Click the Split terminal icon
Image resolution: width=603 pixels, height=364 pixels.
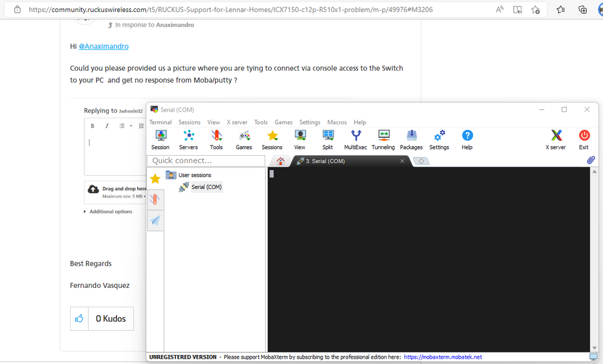point(327,139)
